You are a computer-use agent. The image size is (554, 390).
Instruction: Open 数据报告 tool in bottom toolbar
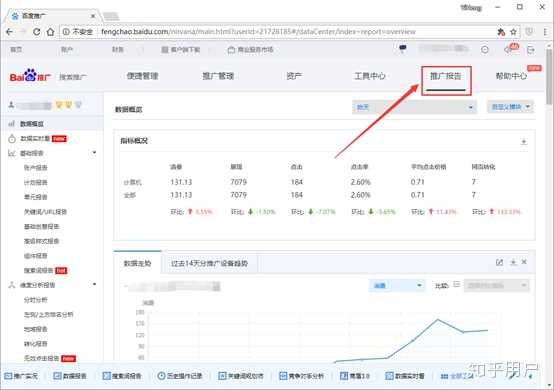(70, 376)
